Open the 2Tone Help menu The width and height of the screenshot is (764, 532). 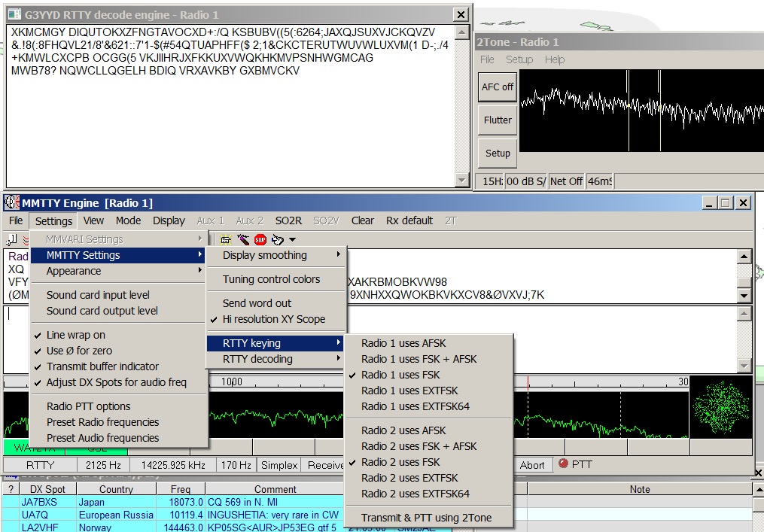coord(555,59)
